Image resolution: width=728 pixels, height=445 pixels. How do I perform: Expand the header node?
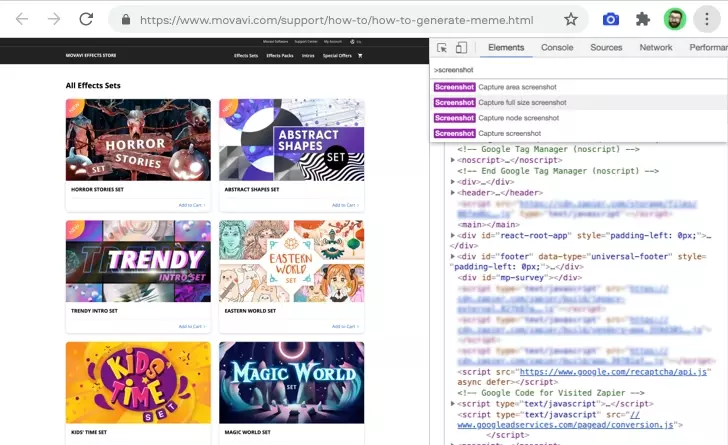(x=453, y=192)
